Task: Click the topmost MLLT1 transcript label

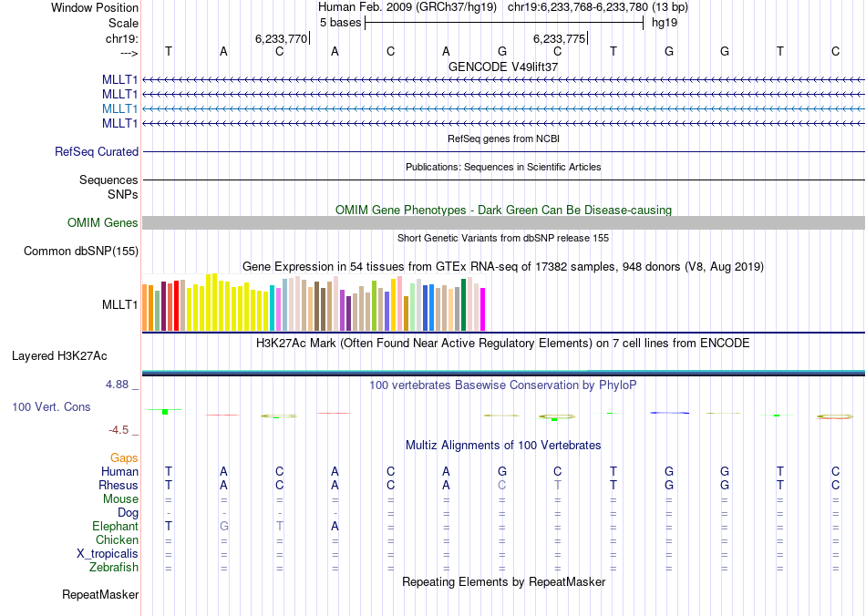Action: pos(119,80)
